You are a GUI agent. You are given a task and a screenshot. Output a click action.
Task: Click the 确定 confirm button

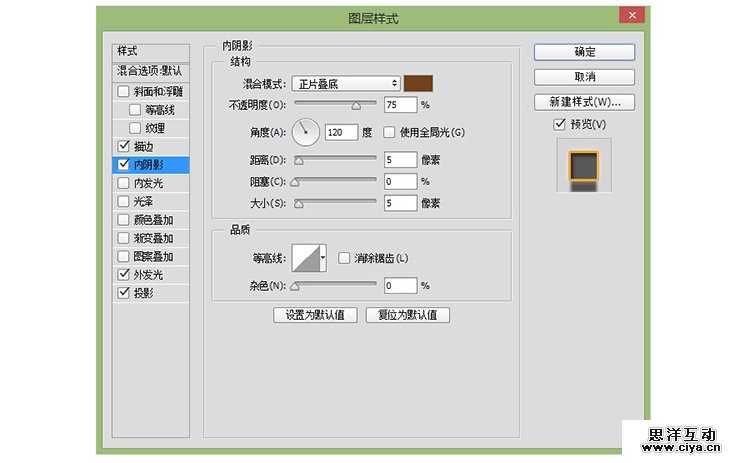point(584,52)
